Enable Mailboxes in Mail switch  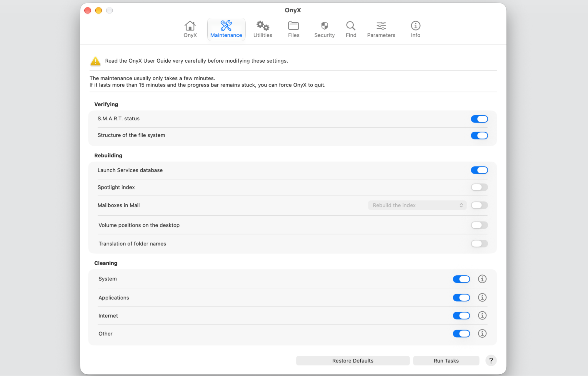coord(479,205)
